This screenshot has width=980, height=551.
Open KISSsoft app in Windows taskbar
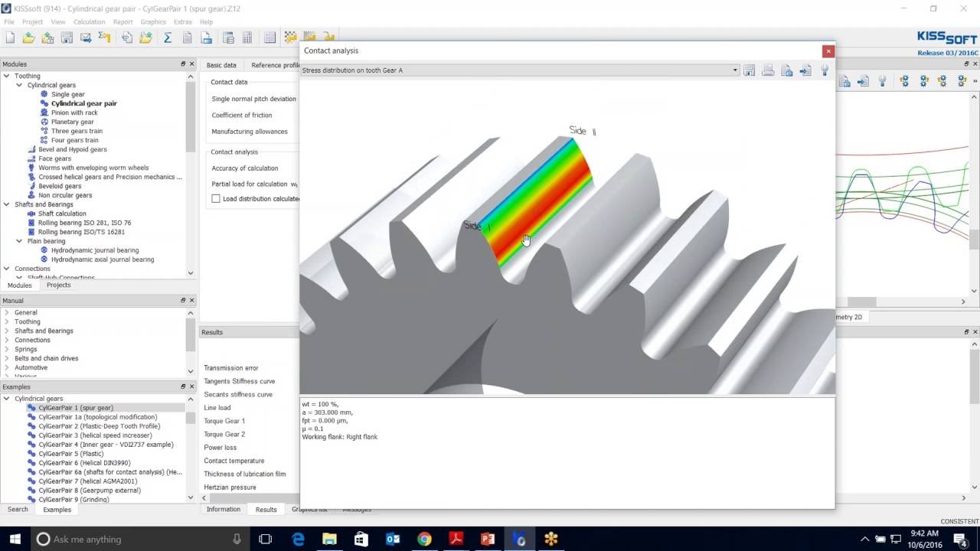(520, 539)
